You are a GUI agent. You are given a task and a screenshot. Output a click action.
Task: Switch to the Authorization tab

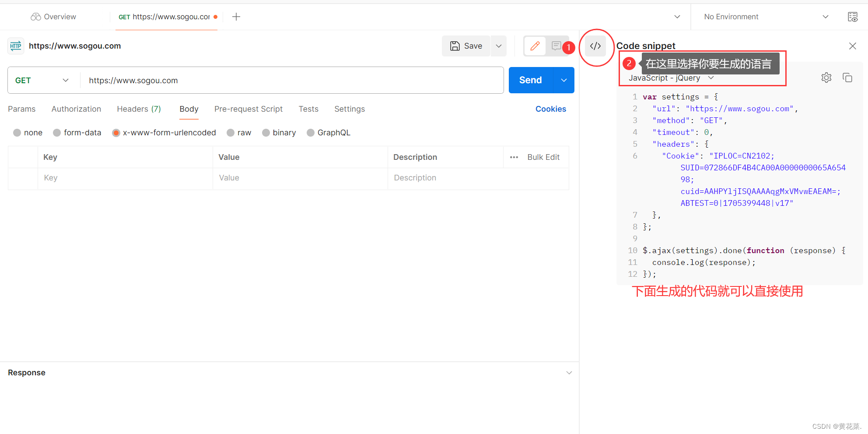click(76, 109)
